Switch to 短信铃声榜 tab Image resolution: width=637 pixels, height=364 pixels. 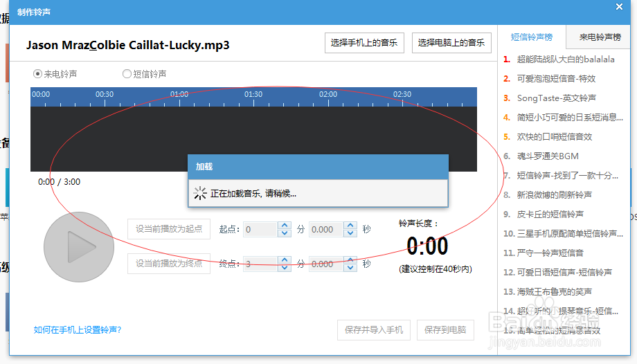click(x=532, y=37)
